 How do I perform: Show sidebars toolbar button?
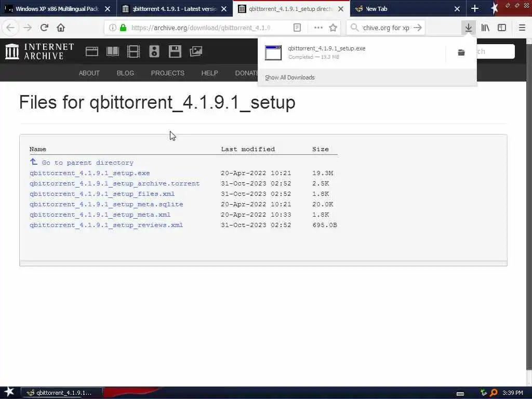[x=502, y=28]
